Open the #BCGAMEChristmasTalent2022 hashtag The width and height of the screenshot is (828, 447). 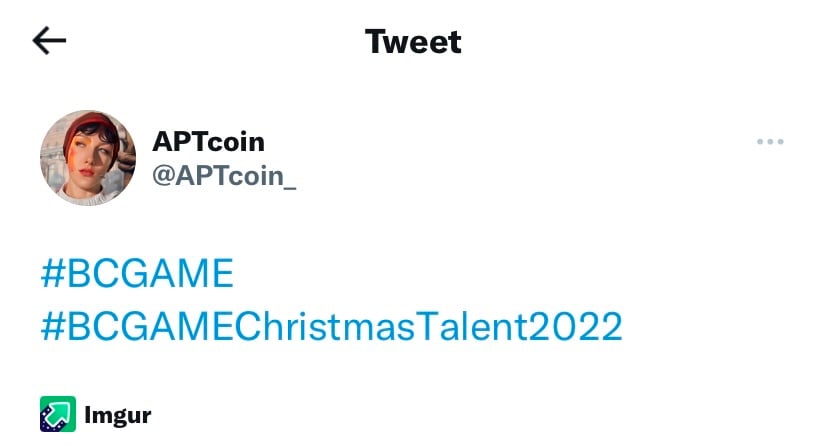click(331, 326)
